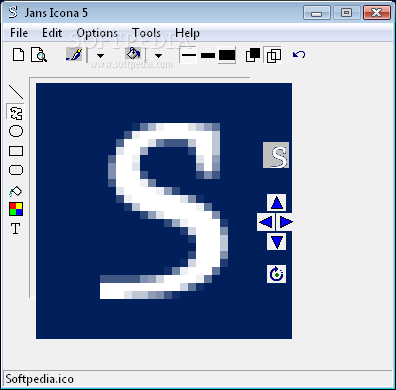Minimize the Jans Icona 5 window
396x390 pixels.
pos(317,13)
